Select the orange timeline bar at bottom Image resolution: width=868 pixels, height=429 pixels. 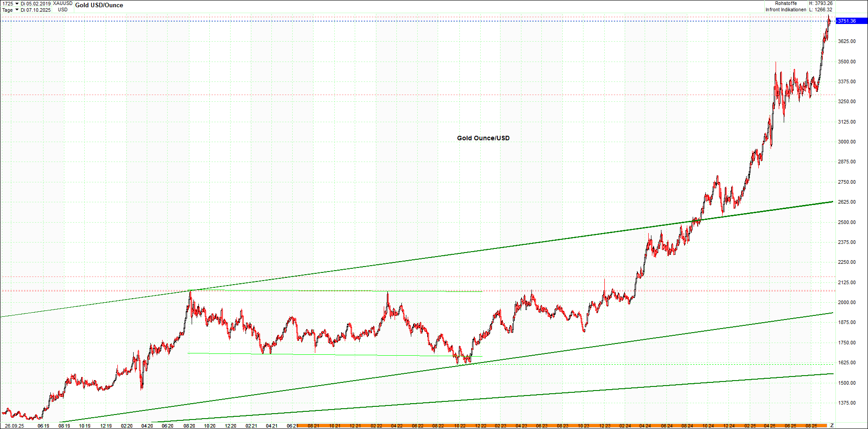[x=544, y=426]
